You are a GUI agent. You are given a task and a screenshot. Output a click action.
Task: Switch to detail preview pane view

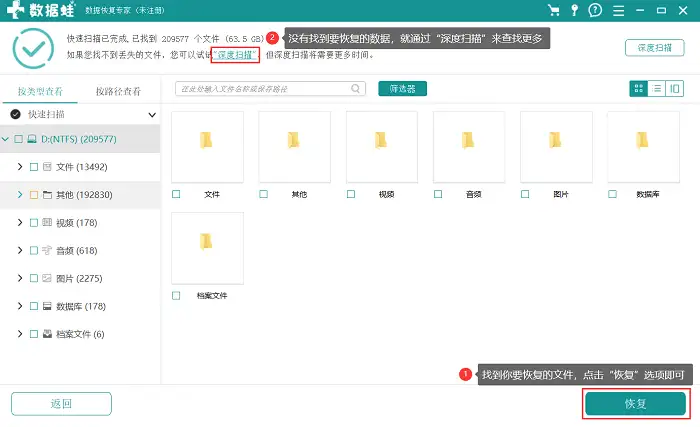(675, 88)
